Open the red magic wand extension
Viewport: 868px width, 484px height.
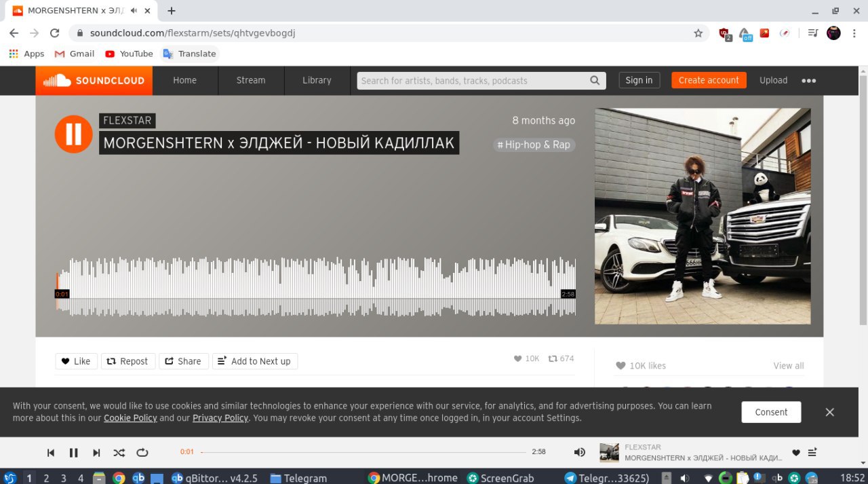point(765,33)
